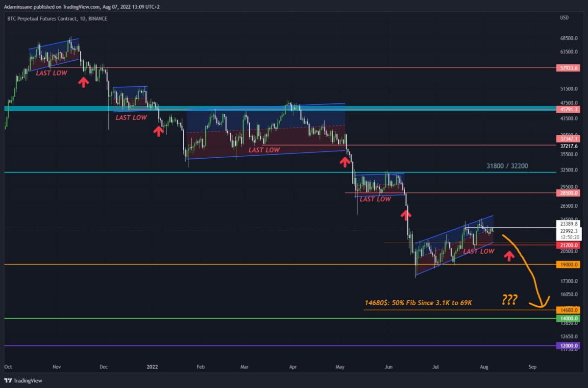This screenshot has height=388, width=588.
Task: Select the orange 14680.0 price label
Action: pos(568,310)
